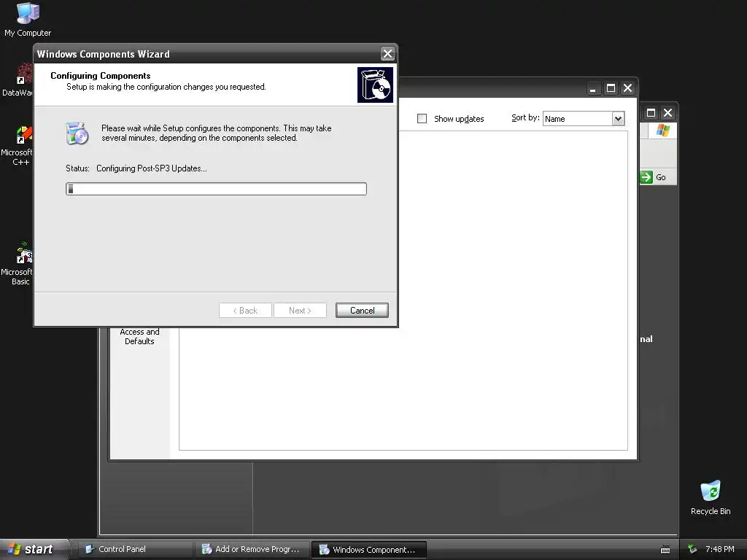Click the setup box-and-CD icon in wizard header
The width and height of the screenshot is (747, 560).
pos(376,85)
